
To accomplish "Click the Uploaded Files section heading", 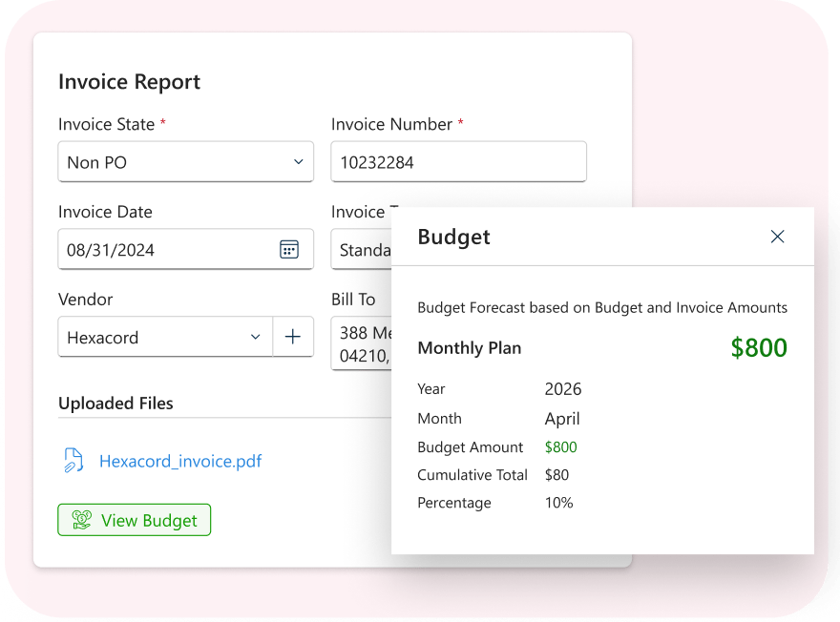I will 115,404.
